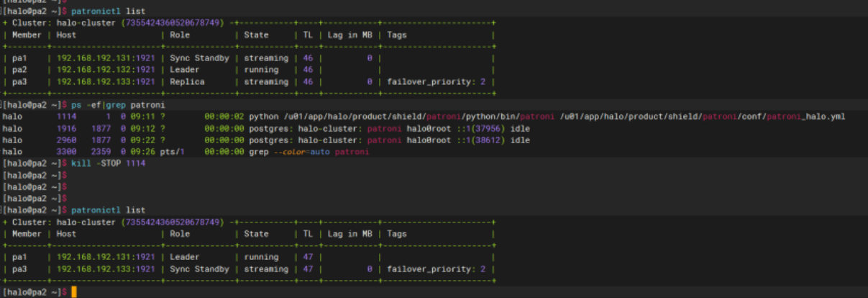Select 'Sync Standby' role in the pa3 row
This screenshot has height=298, width=868.
(199, 268)
